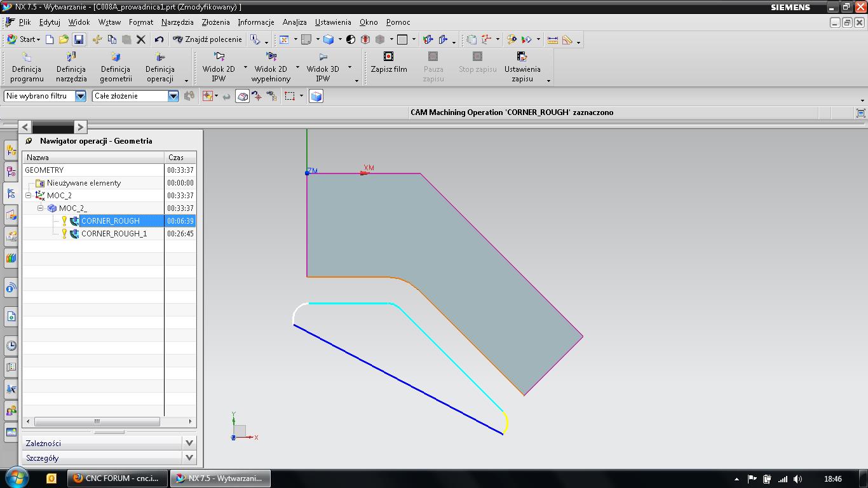
Task: Open the Roles sidebar tab
Action: point(11,410)
